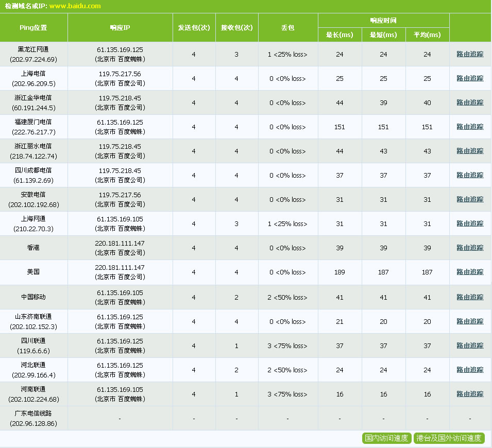Open 路由追踪 for 上海电信 row
Image resolution: width=492 pixels, height=448 pixels.
[x=470, y=78]
